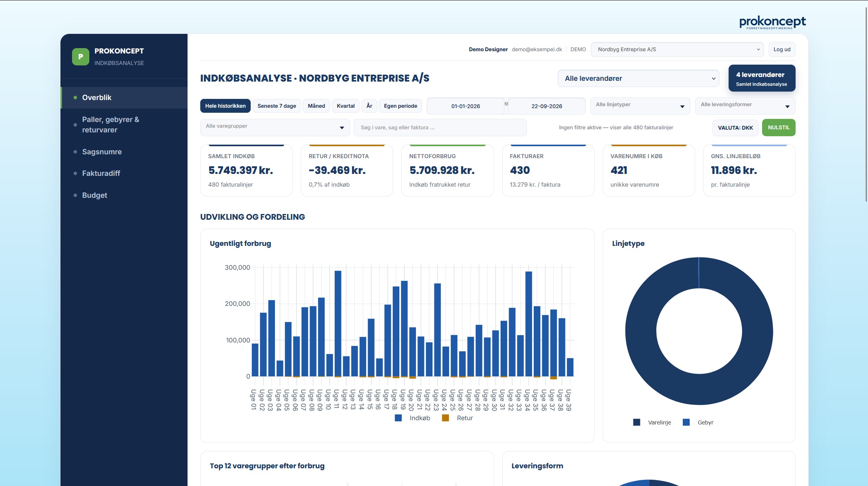Select the Hele historikken period

point(225,106)
